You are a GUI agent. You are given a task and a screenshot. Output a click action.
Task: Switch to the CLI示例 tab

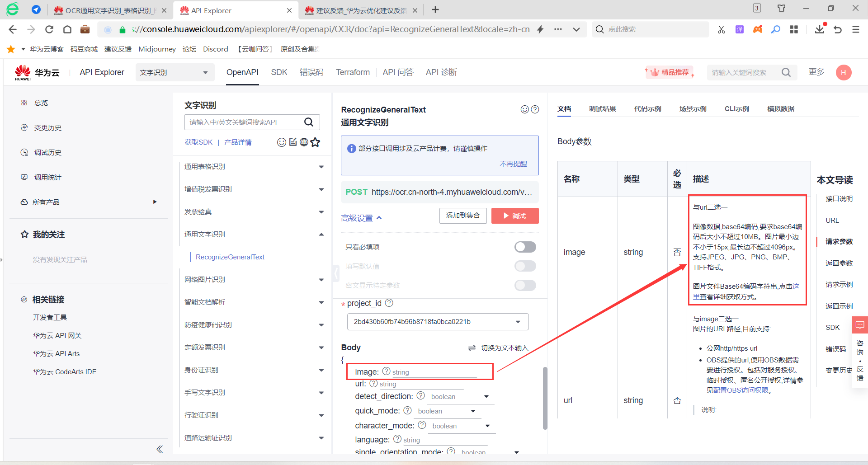737,108
